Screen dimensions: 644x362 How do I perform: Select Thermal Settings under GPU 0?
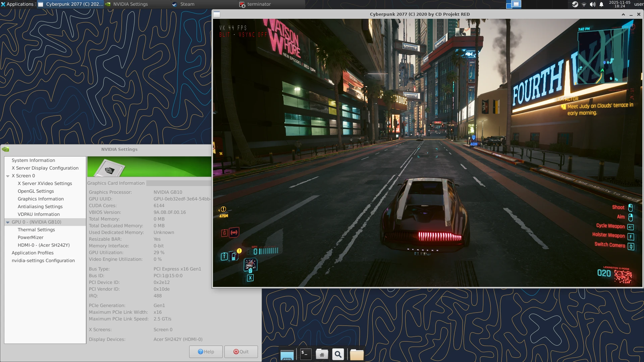[37, 230]
